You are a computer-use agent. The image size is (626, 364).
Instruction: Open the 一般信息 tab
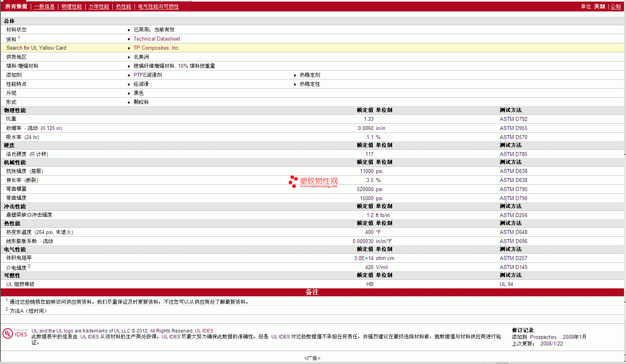click(x=45, y=6)
